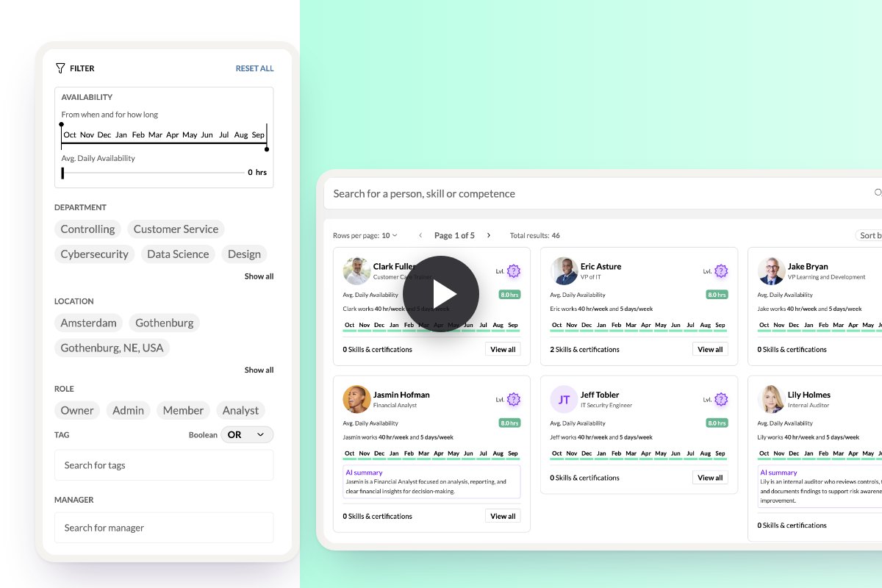Click Eric Asture's 8.0 hrs availability badge

pyautogui.click(x=717, y=295)
